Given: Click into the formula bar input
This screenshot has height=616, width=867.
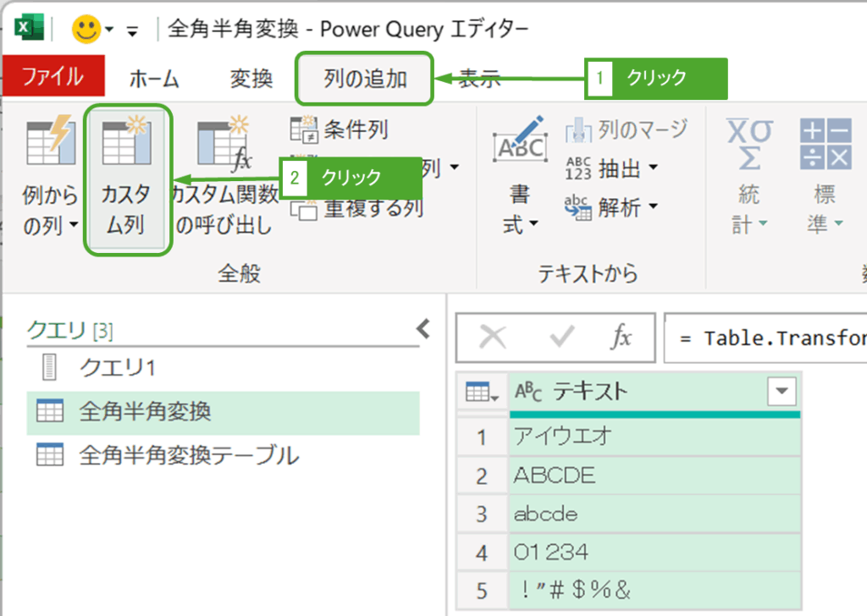Looking at the screenshot, I should click(x=765, y=338).
